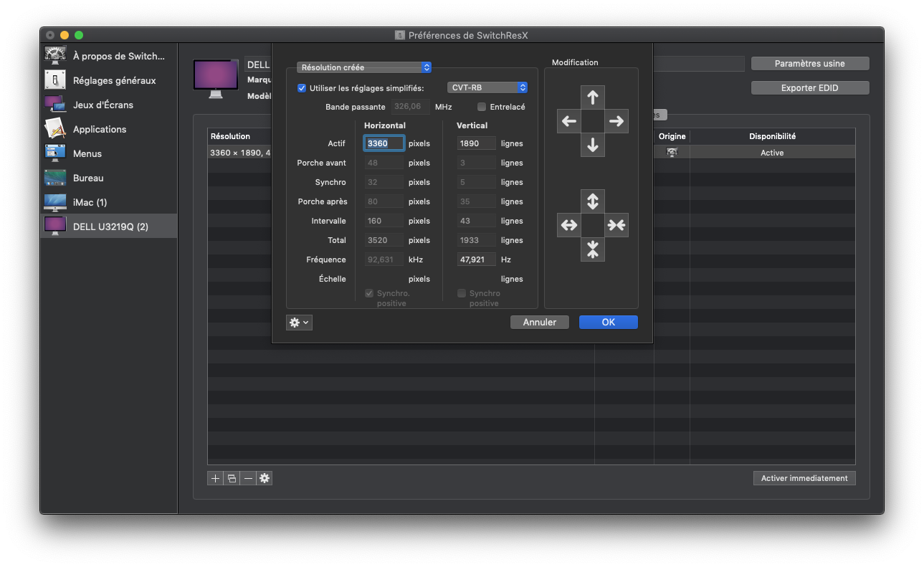Click the Active availability cell
Screen dimensions: 924x567
point(772,153)
